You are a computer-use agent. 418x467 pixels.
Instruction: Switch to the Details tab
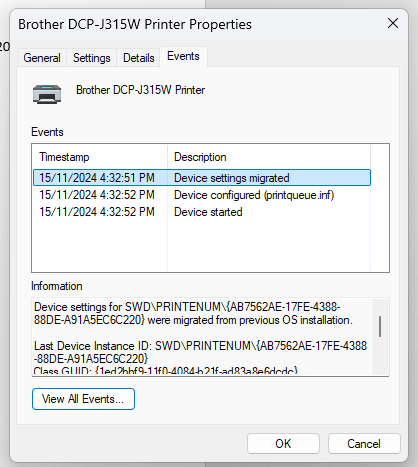(139, 58)
